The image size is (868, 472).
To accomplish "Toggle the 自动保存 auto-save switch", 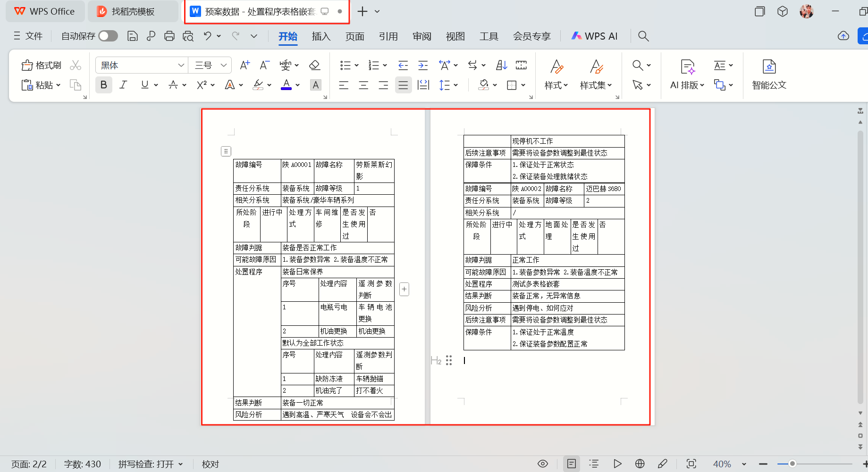I will [x=108, y=36].
